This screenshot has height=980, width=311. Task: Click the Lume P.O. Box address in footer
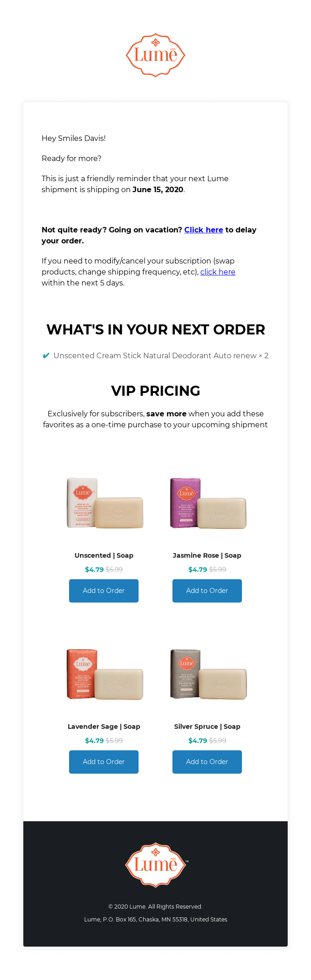pos(155,919)
